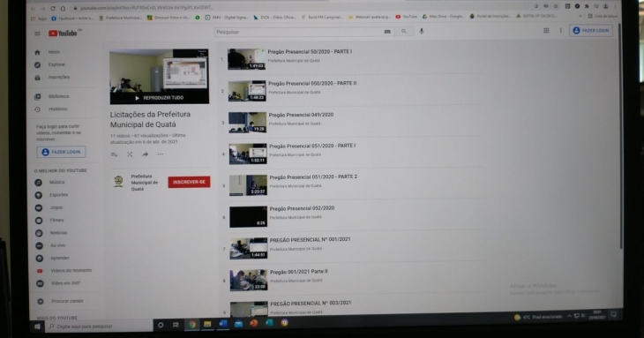
Task: Click the YouTube logo
Action: click(63, 34)
